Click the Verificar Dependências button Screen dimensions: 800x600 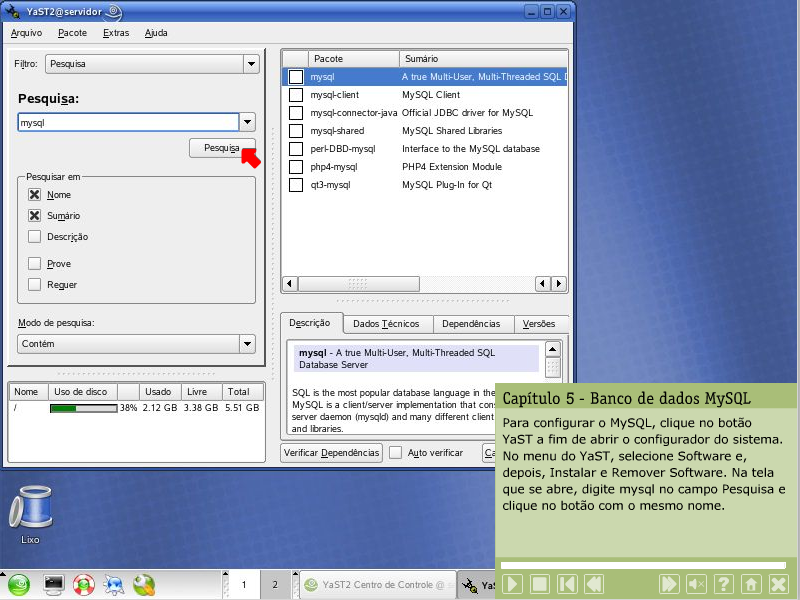point(331,453)
